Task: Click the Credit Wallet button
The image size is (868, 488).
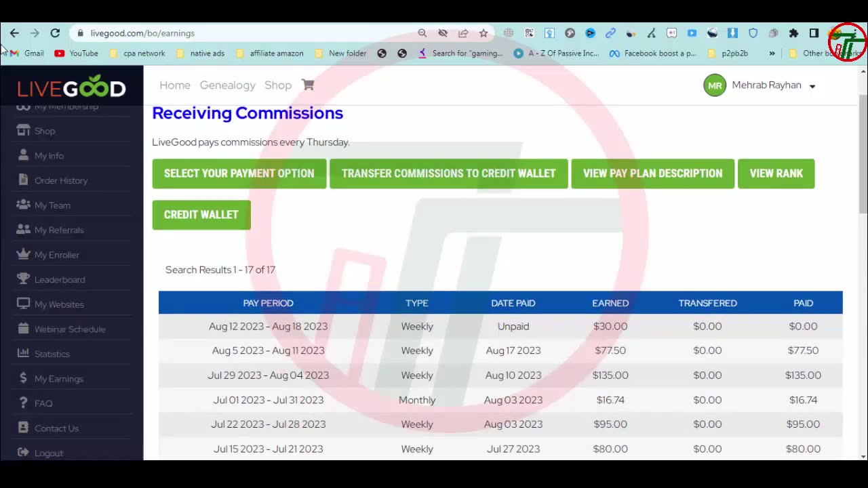Action: [x=201, y=215]
